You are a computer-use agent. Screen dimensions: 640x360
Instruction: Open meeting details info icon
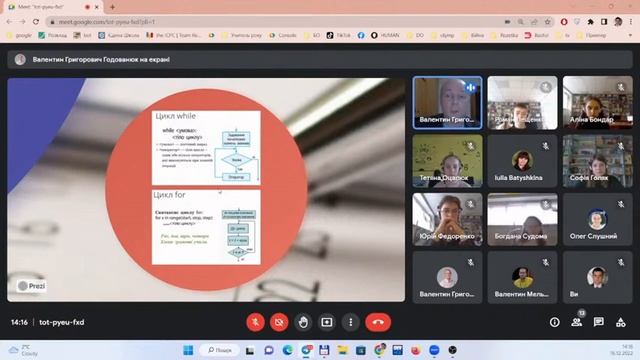click(554, 322)
